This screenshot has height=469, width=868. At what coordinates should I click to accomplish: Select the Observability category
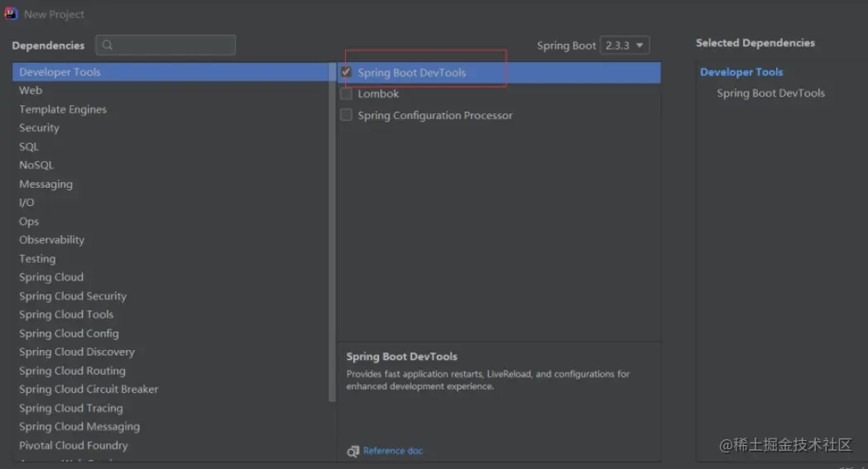[170, 240]
